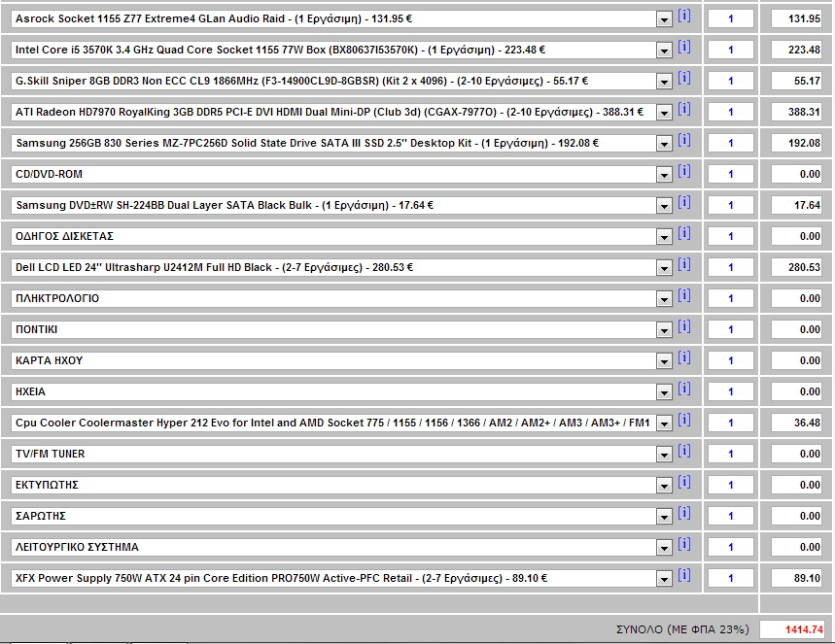
Task: Expand the ΗΧΕΙΑ dropdown
Action: coord(664,392)
